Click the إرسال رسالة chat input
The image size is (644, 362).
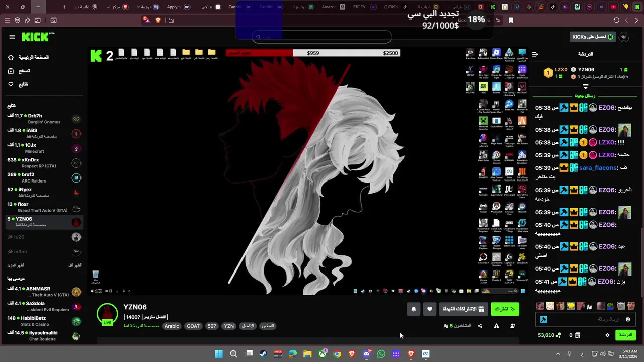(585, 319)
